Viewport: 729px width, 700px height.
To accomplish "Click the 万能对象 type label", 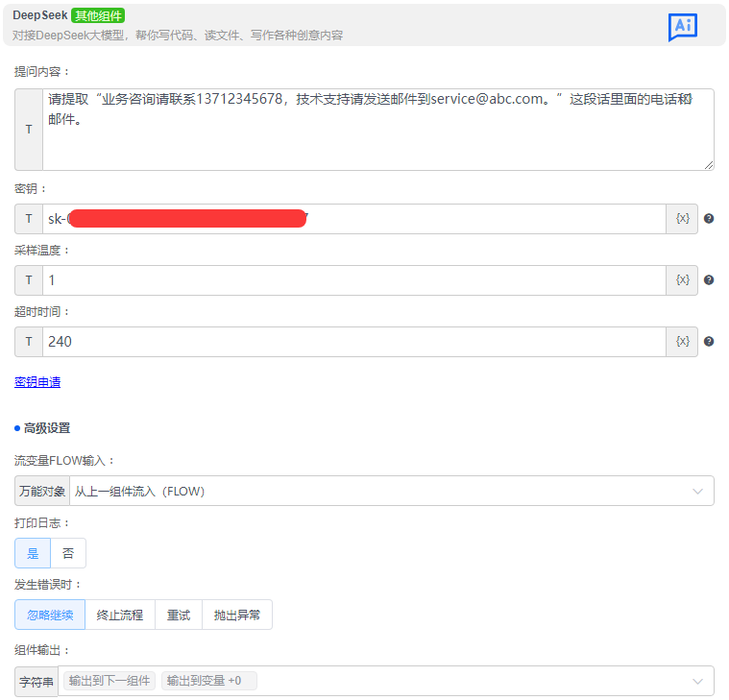I will [x=42, y=491].
